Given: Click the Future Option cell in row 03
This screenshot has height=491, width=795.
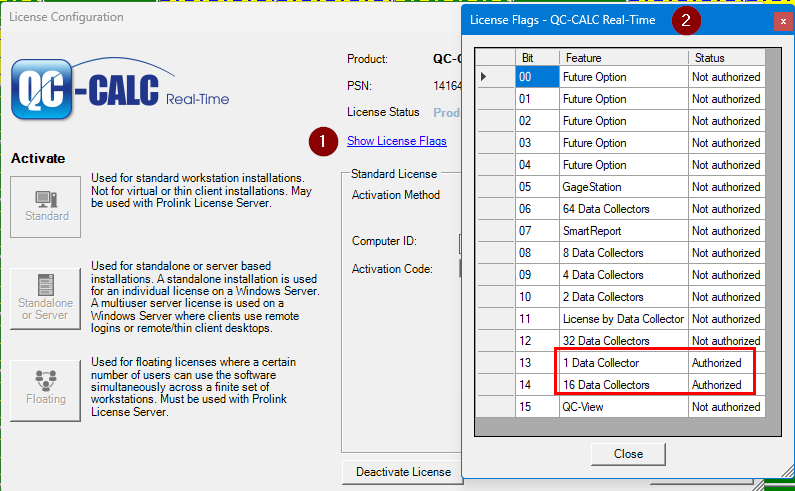Looking at the screenshot, I should tap(624, 143).
